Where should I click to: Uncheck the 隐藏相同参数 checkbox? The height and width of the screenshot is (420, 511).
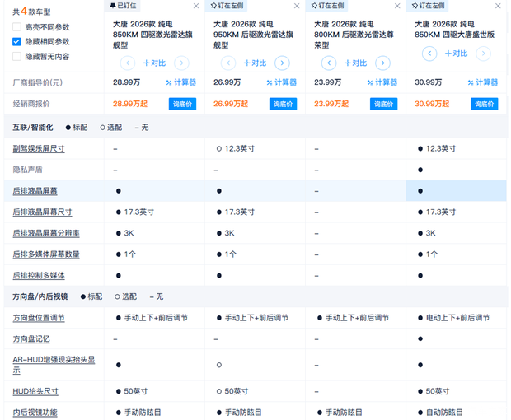coord(16,42)
